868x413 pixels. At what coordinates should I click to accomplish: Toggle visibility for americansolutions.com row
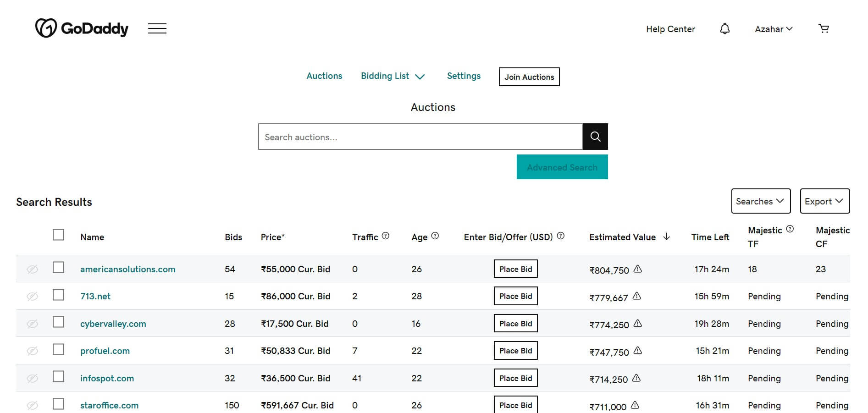(32, 269)
